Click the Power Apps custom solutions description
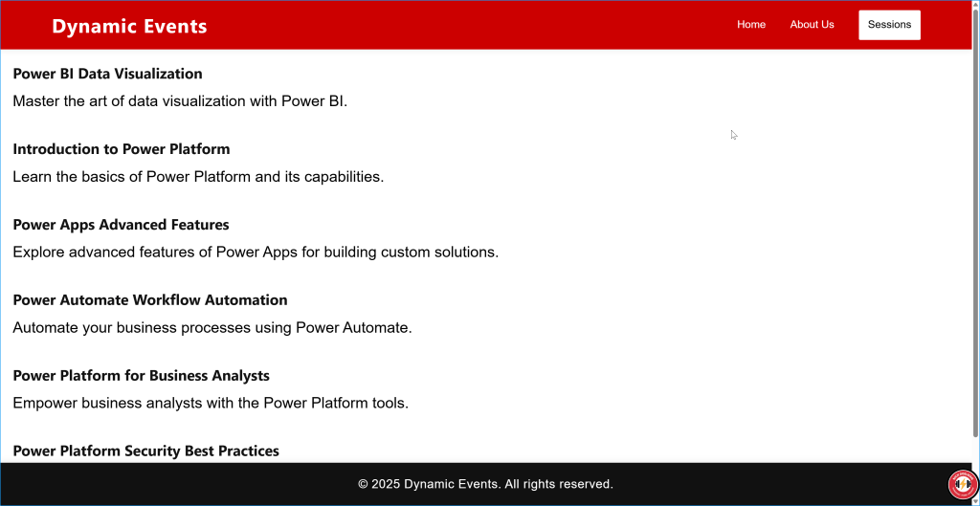 [x=256, y=252]
